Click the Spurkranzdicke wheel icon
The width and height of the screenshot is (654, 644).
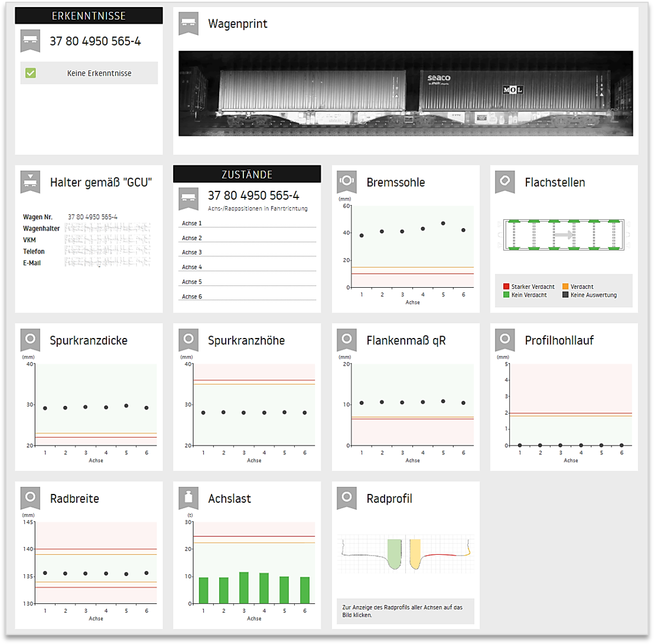coord(30,340)
